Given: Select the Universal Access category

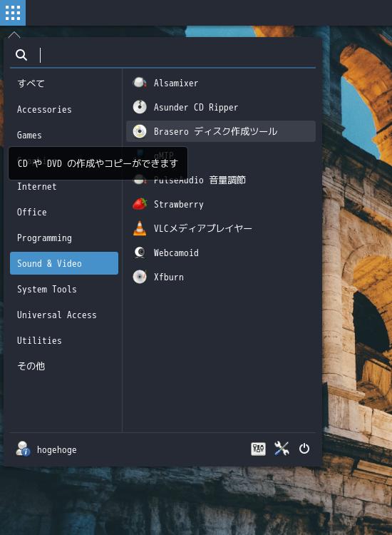Looking at the screenshot, I should [64, 315].
